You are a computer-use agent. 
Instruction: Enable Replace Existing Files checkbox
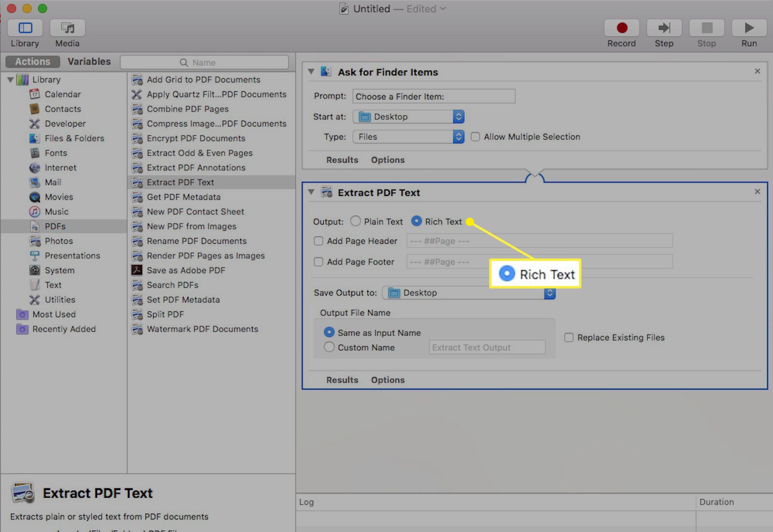point(569,337)
